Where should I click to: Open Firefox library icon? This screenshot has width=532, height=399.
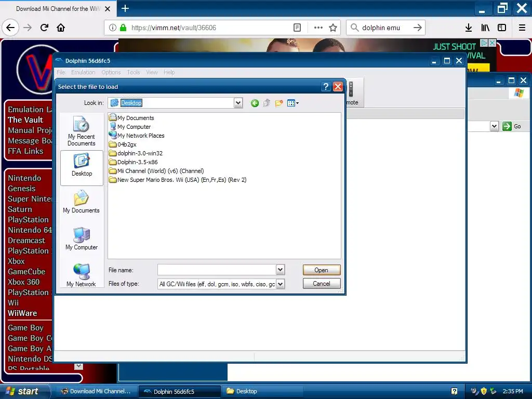485,28
